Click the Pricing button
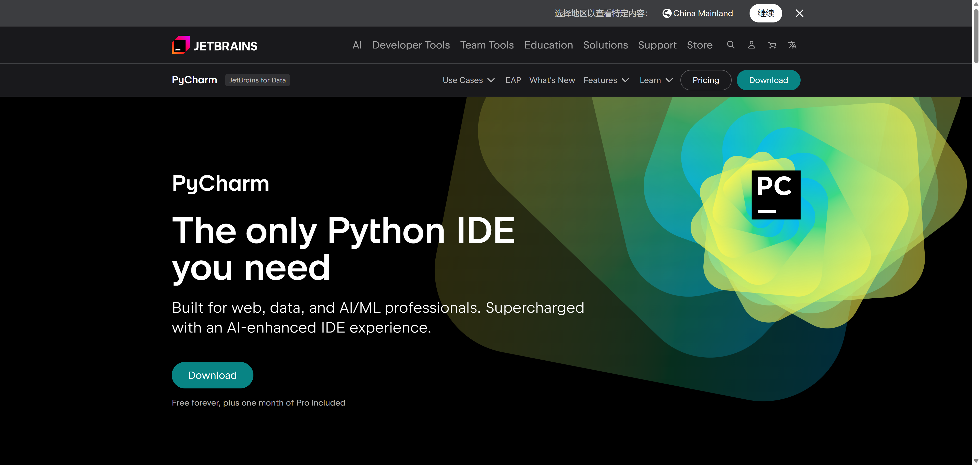The image size is (980, 465). tap(706, 80)
